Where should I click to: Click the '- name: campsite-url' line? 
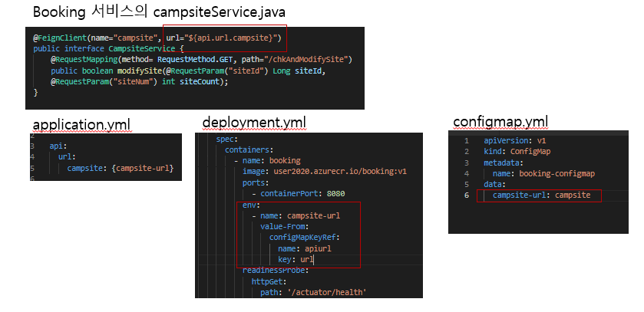coord(296,215)
